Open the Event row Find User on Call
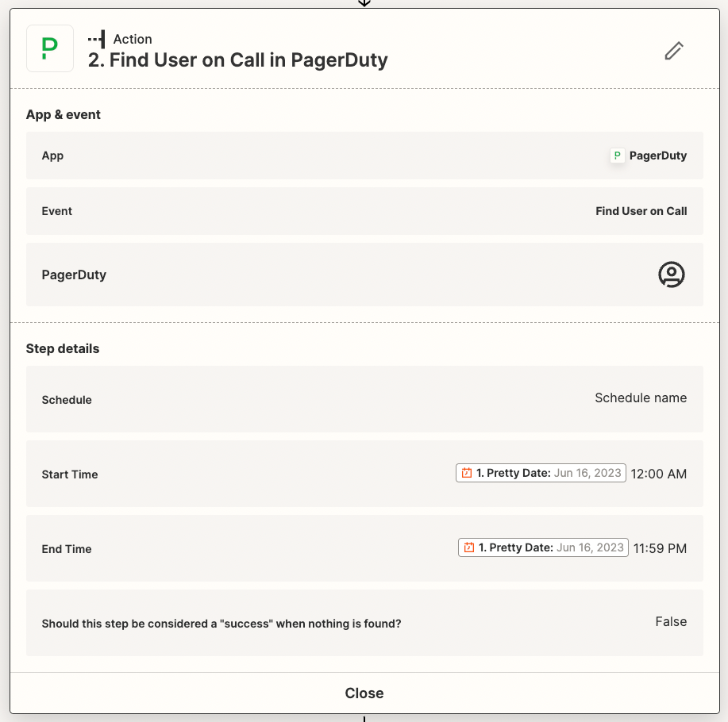Viewport: 728px width, 722px height. 364,211
